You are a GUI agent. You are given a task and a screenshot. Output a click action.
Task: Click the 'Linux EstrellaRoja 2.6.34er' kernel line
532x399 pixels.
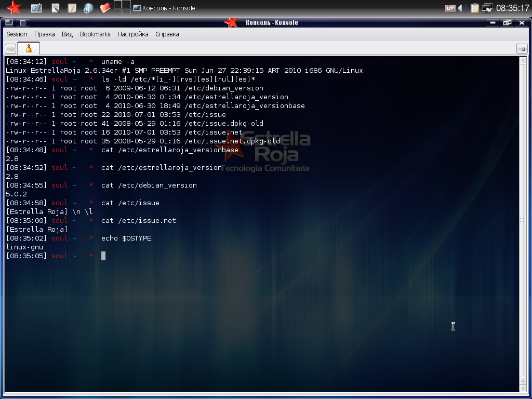pos(184,71)
